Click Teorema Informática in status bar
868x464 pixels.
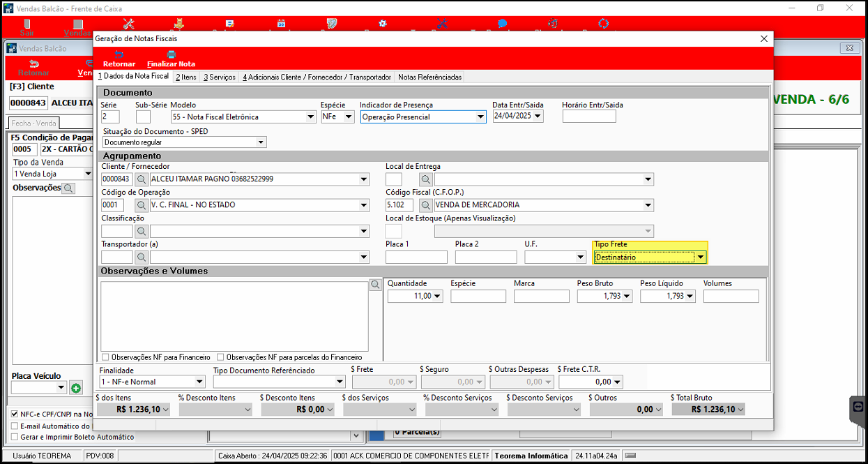(531, 456)
